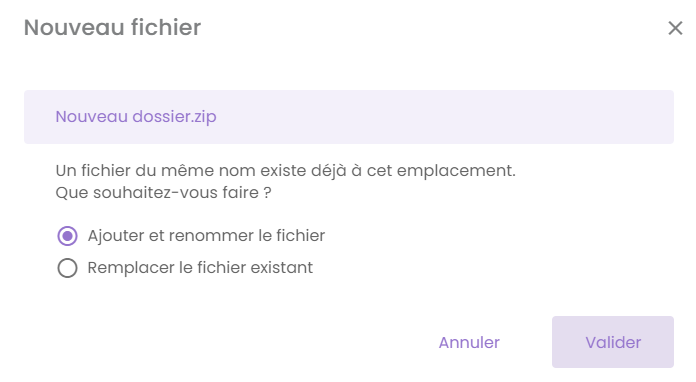Pick the empty grey radio circle
Viewport: 696px width, 382px height.
click(67, 268)
